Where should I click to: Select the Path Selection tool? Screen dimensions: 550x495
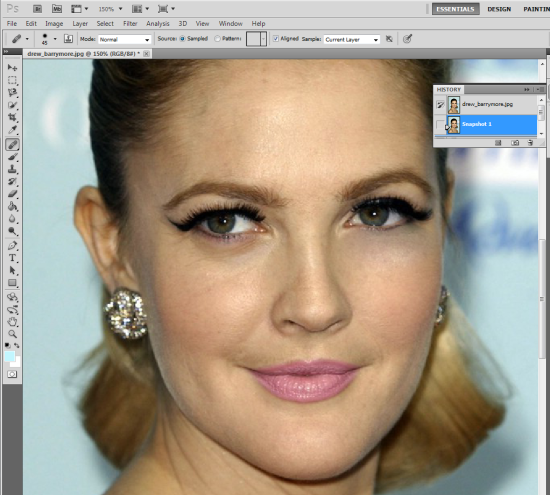pyautogui.click(x=12, y=270)
